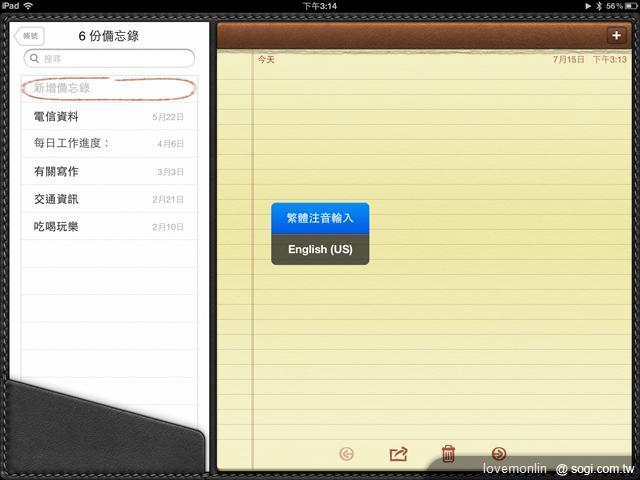Open the 吃喝玩樂 note
The width and height of the screenshot is (640, 480).
tap(109, 227)
